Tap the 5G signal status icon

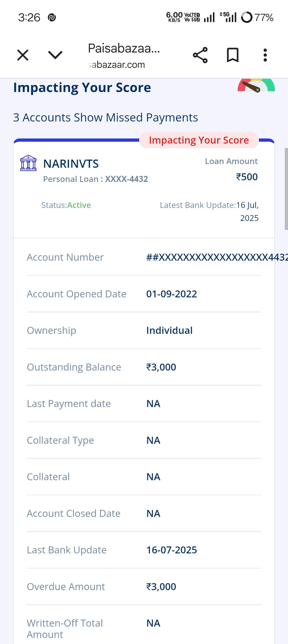point(228,17)
